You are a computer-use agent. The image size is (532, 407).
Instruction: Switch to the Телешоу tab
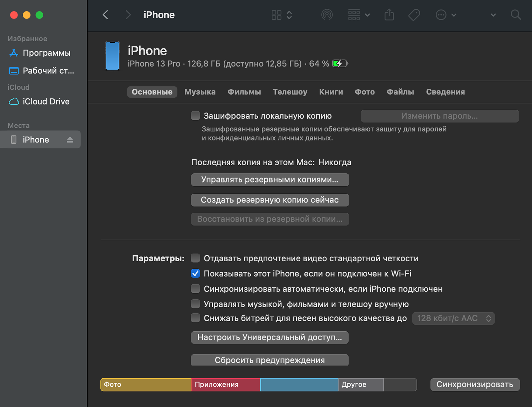coord(290,92)
